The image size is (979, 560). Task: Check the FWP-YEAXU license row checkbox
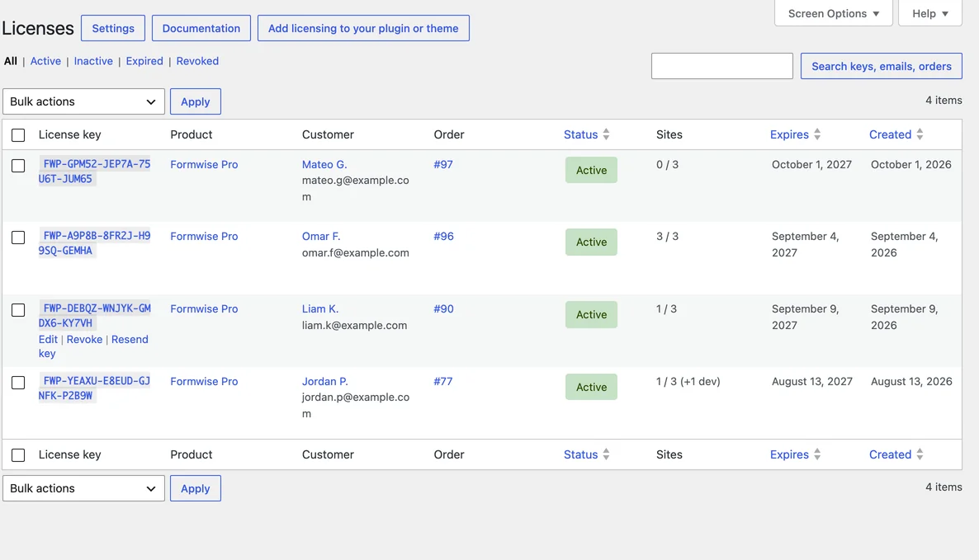click(18, 383)
